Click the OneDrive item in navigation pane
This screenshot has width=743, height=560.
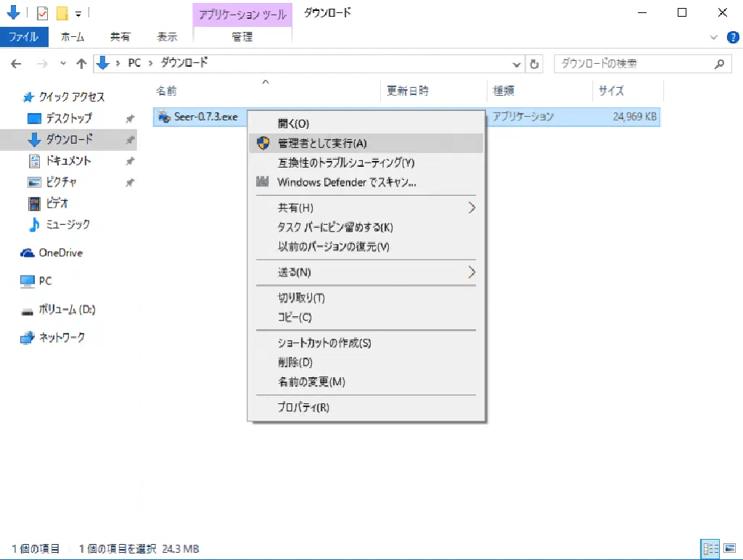click(60, 252)
